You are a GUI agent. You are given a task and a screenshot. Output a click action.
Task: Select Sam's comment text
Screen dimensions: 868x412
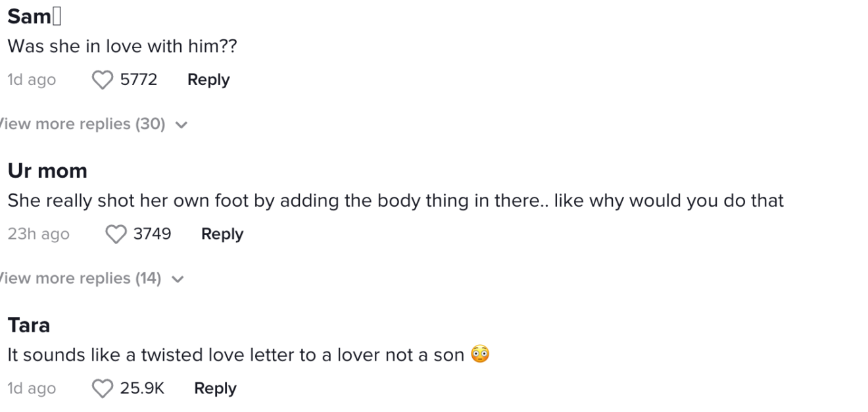pyautogui.click(x=122, y=45)
